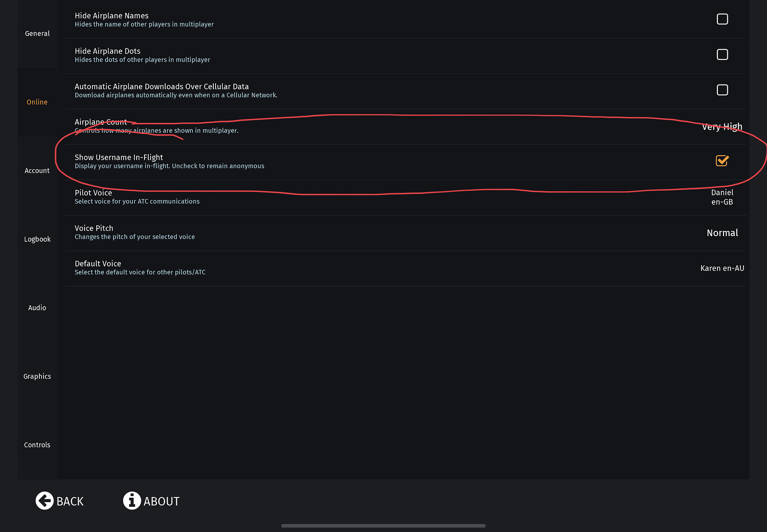Click the horizontal scrollbar at the bottom
The image size is (767, 532).
[x=383, y=525]
